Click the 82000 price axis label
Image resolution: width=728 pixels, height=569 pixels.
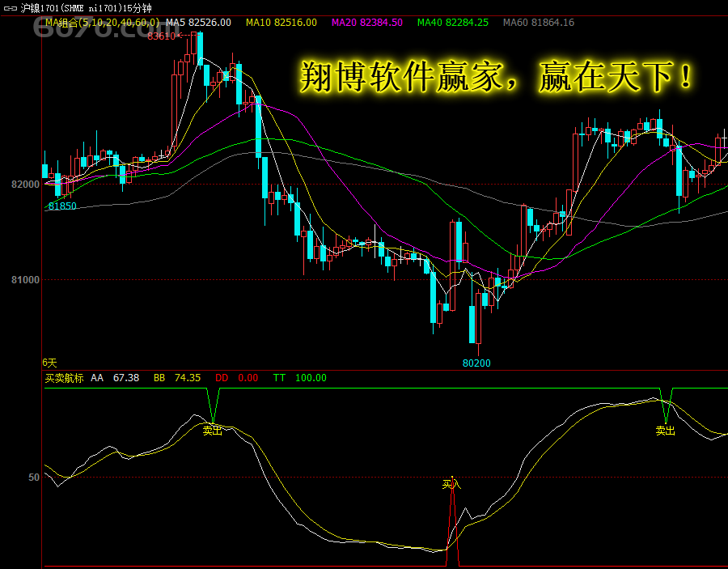(26, 185)
